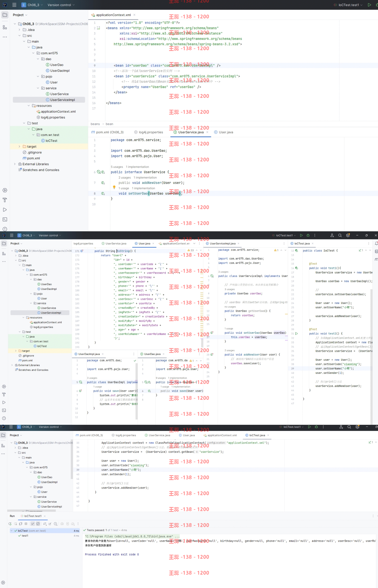This screenshot has width=378, height=588.
Task: Sort test results in Run toolbar
Action: pos(45,524)
